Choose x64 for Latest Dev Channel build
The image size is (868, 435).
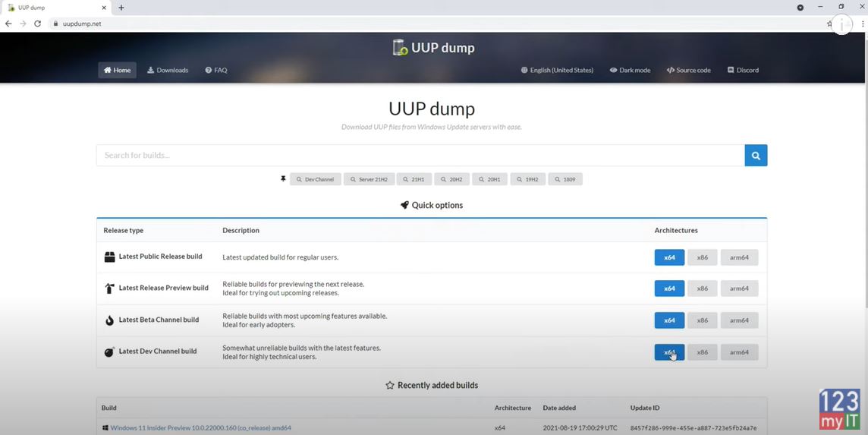click(x=669, y=352)
